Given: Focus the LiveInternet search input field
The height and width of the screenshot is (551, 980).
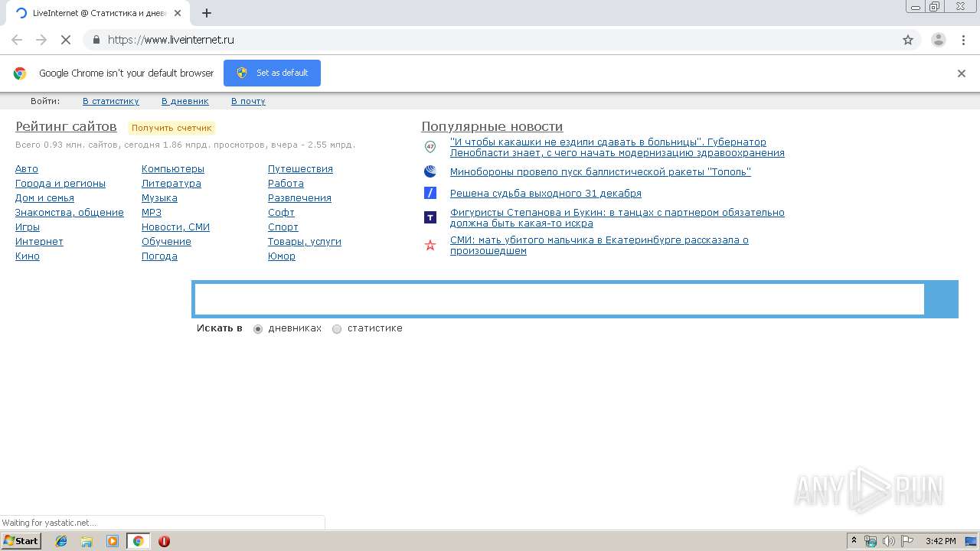Looking at the screenshot, I should (x=559, y=299).
